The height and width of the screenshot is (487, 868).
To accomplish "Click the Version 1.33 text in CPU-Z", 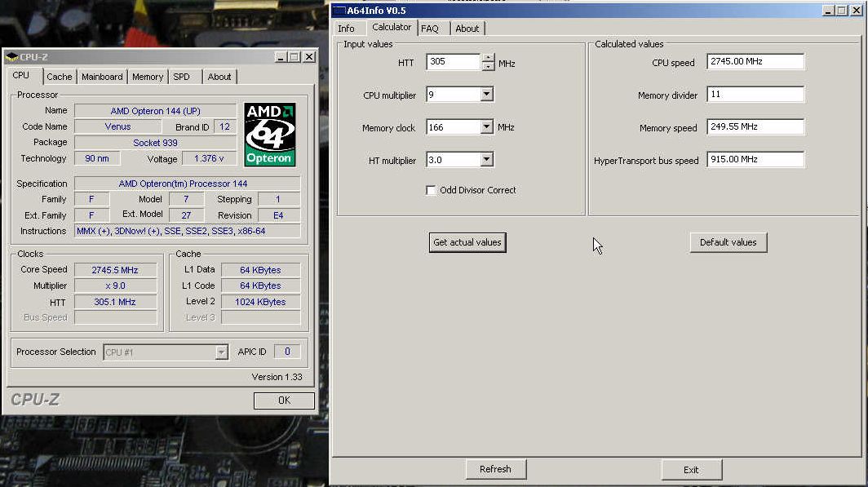I will tap(277, 377).
